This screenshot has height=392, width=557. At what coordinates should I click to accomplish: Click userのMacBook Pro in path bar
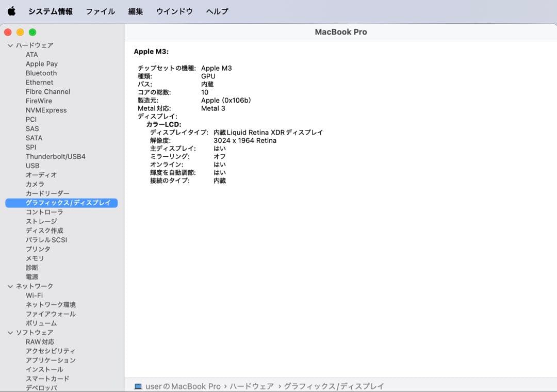[183, 386]
